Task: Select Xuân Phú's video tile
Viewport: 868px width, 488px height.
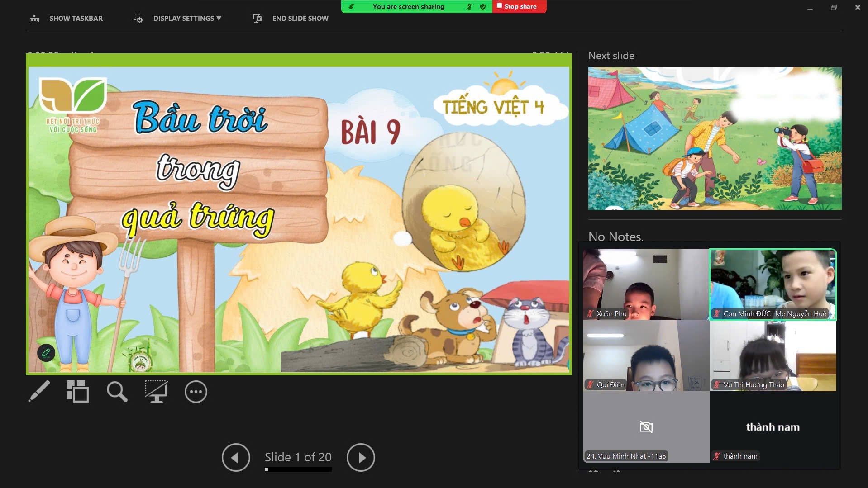Action: point(646,284)
